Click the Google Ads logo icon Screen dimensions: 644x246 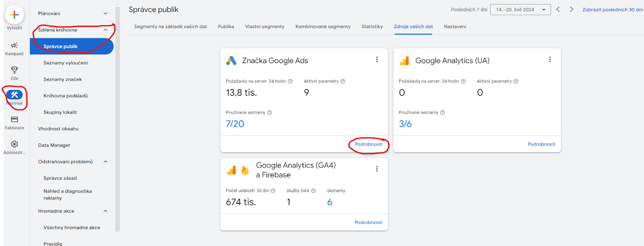click(x=231, y=61)
